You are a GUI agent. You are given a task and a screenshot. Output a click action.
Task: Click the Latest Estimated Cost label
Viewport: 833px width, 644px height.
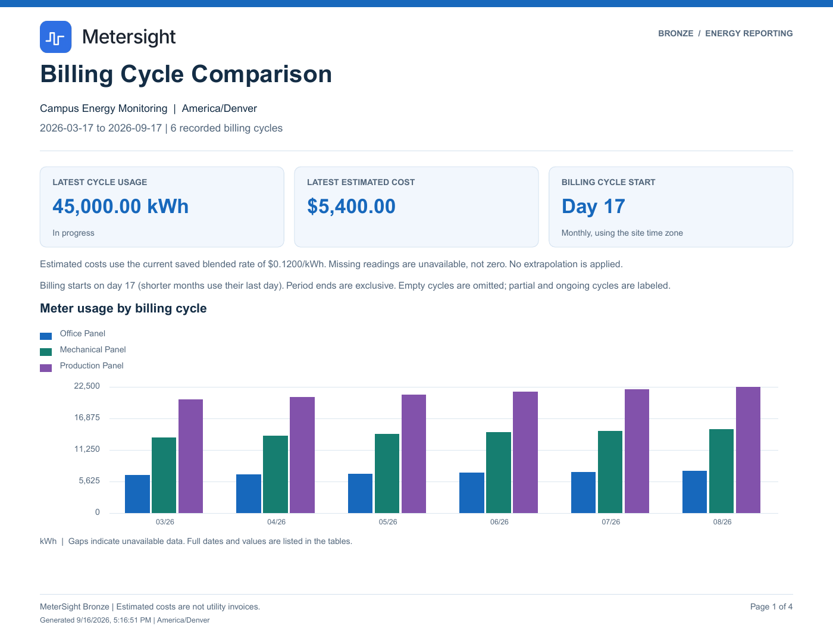pos(361,182)
